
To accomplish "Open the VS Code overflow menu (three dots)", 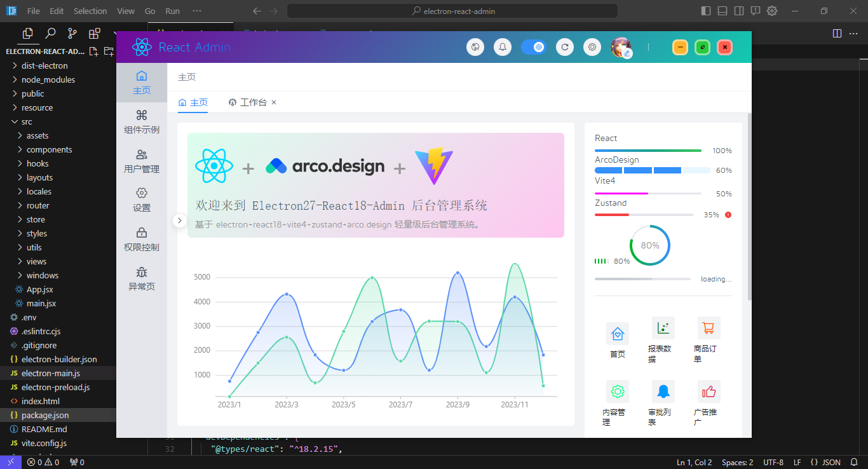I will coord(197,11).
